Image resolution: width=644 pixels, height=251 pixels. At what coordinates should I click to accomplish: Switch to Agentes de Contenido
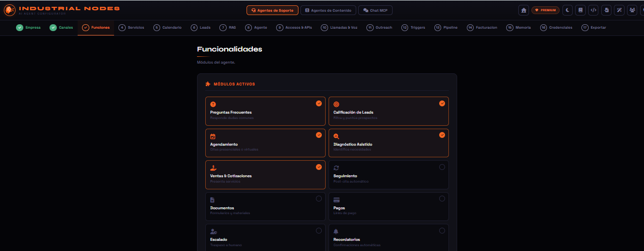(329, 10)
